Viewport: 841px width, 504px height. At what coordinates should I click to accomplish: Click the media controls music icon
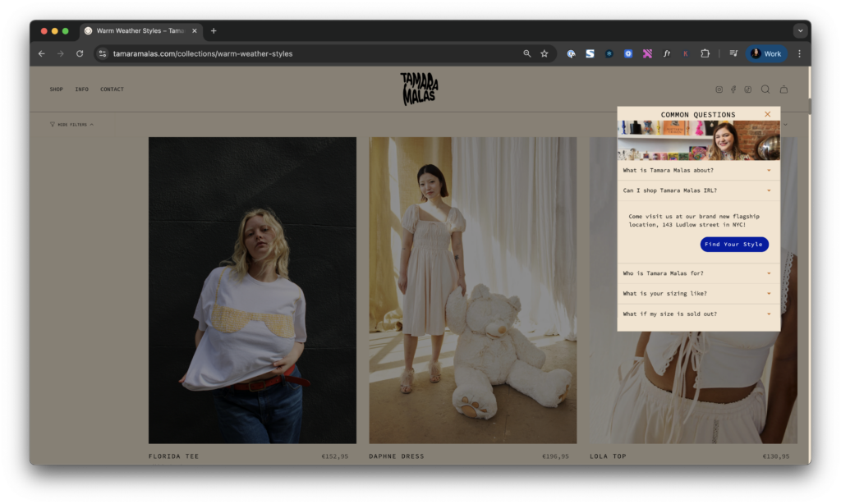733,53
